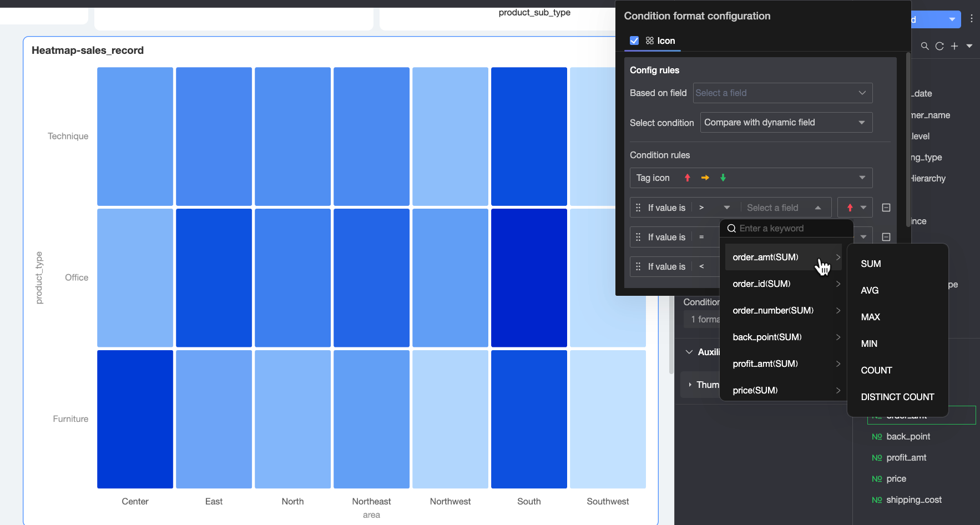Screen dimensions: 980x525
Task: Click the Furniture / Center heatmap cell
Action: coord(135,419)
